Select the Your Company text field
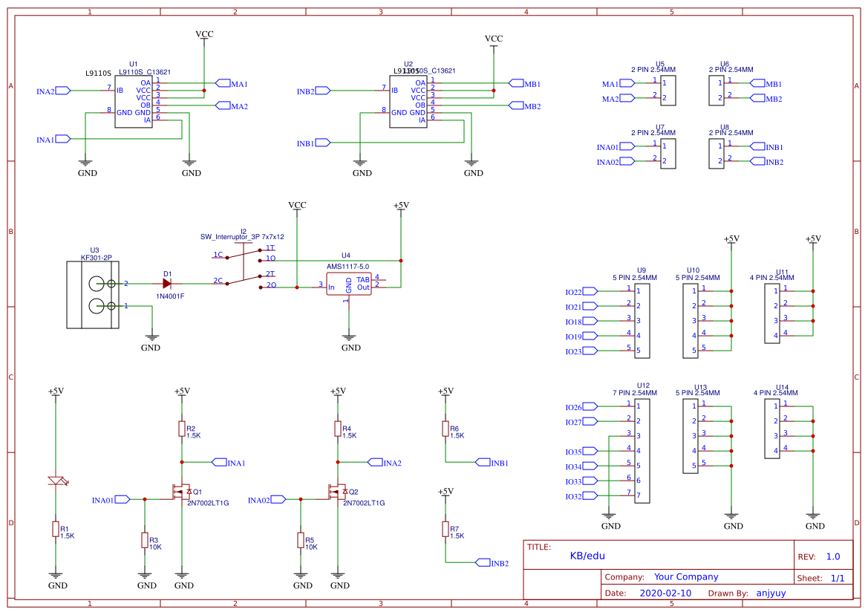Image resolution: width=868 pixels, height=615 pixels. [x=685, y=577]
